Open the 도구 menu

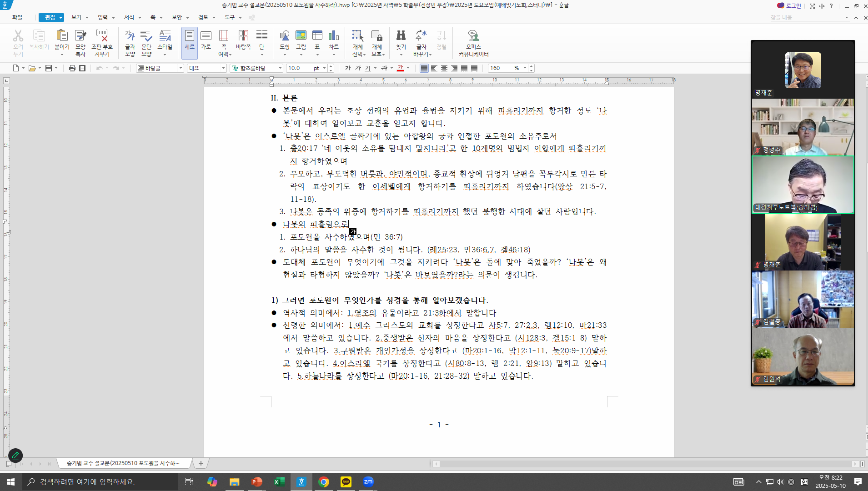pos(230,17)
